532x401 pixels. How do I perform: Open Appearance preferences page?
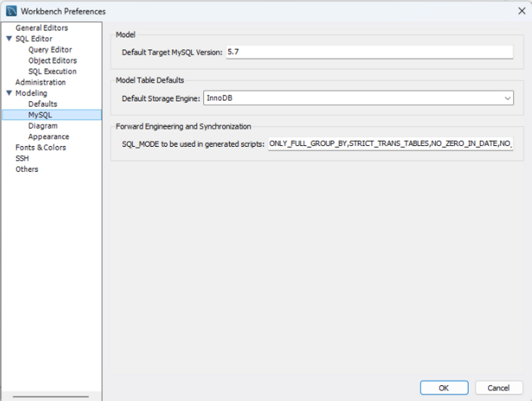coord(48,137)
